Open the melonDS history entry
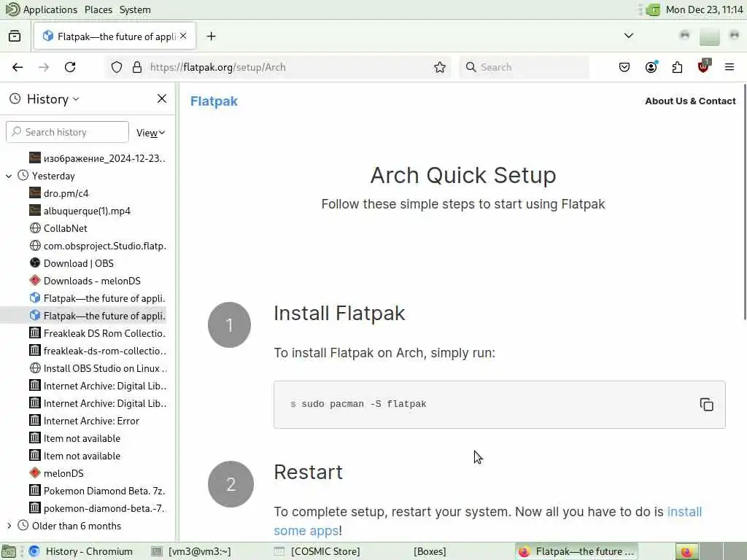Image resolution: width=747 pixels, height=560 pixels. (x=63, y=473)
